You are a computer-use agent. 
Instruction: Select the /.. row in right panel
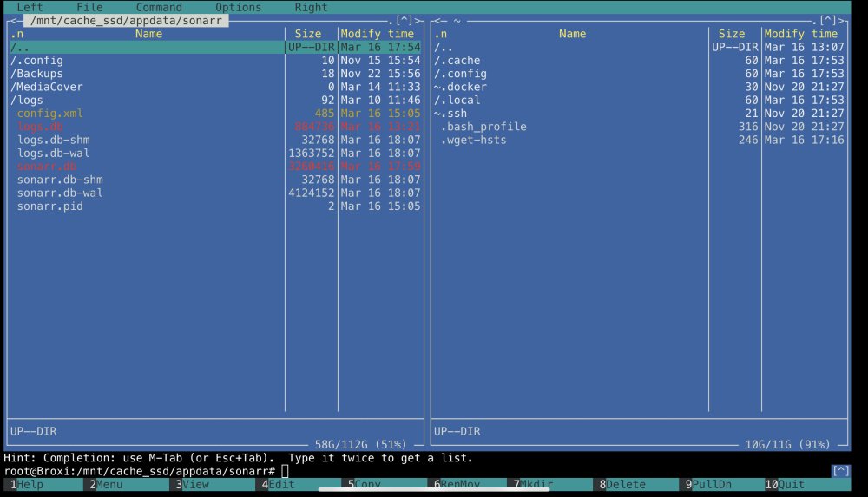click(640, 47)
